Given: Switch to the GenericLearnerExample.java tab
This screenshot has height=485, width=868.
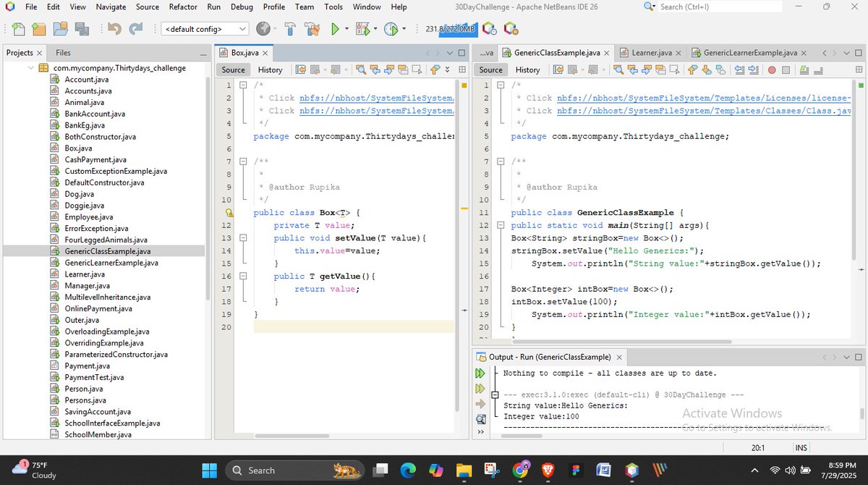Looking at the screenshot, I should point(749,53).
